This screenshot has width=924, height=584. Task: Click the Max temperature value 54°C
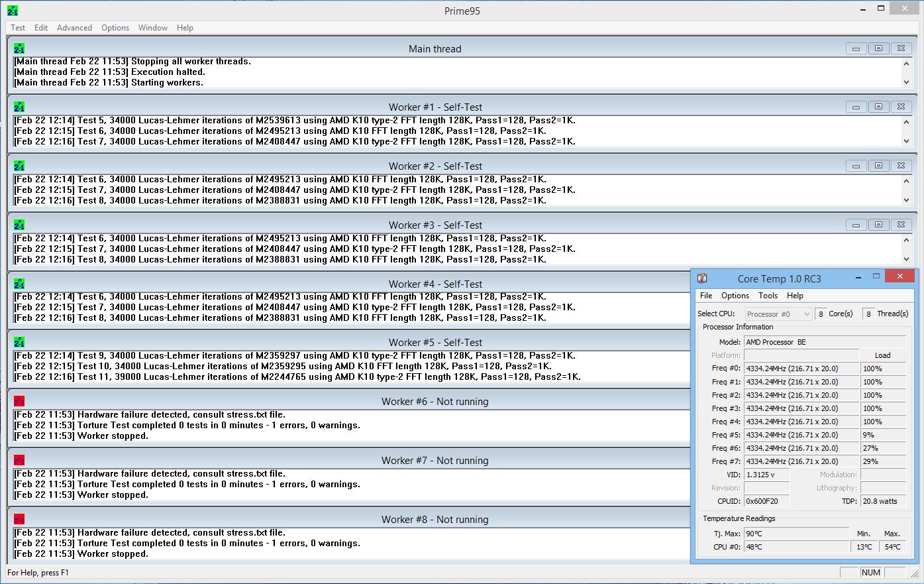[x=892, y=547]
